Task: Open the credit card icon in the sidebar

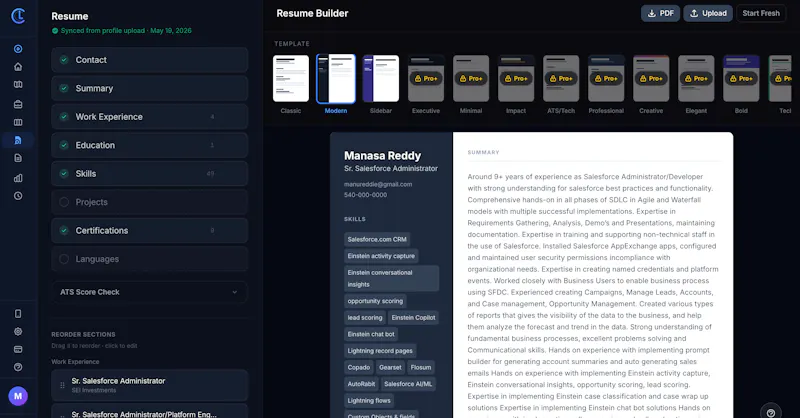Action: click(18, 349)
